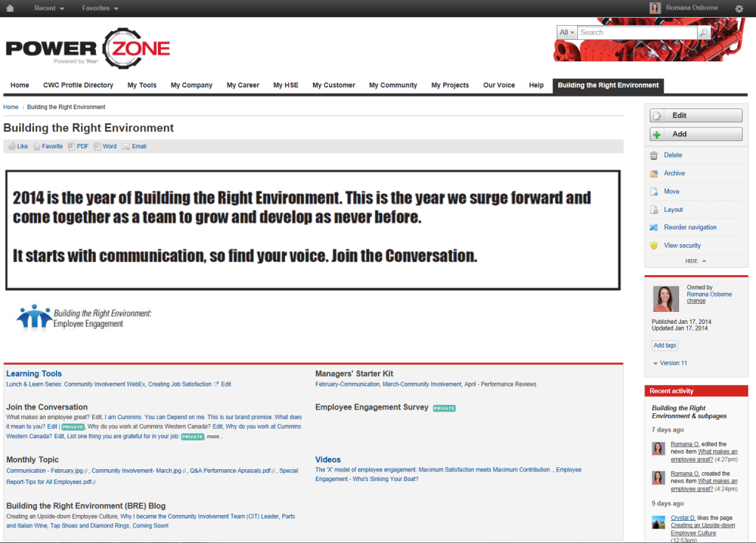Open the Videos heading link
The height and width of the screenshot is (543, 756).
pos(328,460)
